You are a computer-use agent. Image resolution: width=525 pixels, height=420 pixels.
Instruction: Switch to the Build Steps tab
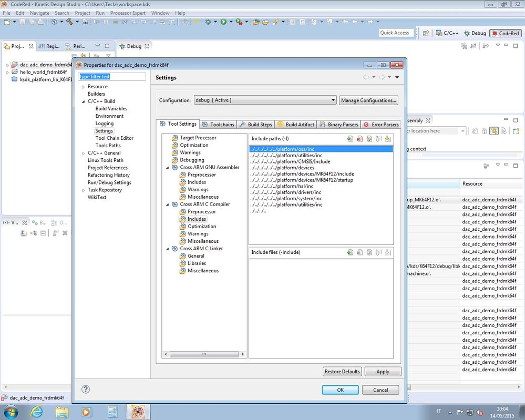tap(256, 124)
